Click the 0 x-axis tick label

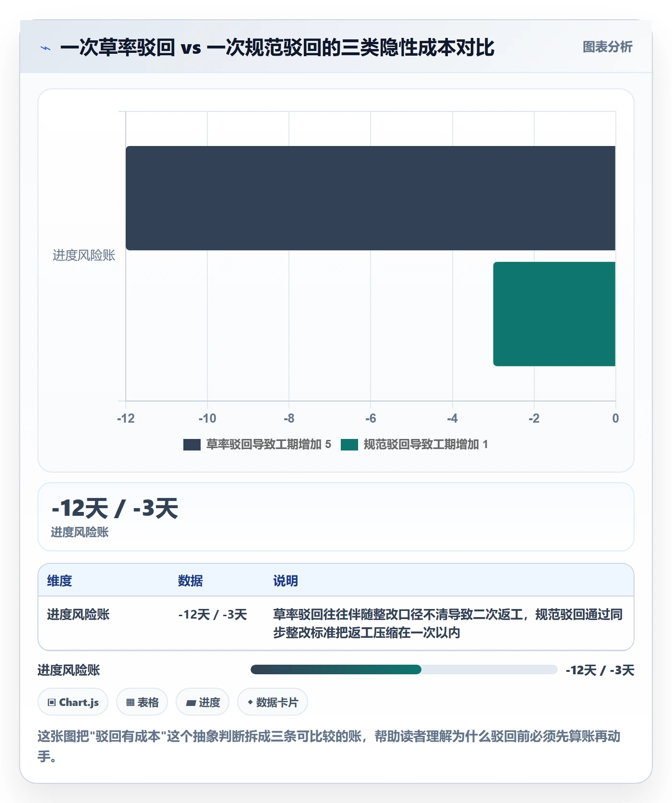[x=615, y=418]
